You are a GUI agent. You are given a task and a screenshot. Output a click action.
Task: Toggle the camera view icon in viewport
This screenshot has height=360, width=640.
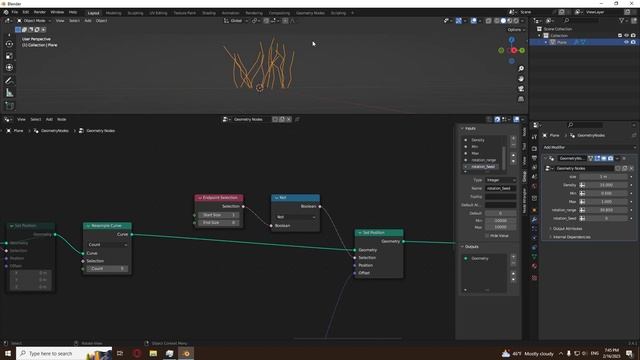(x=521, y=89)
